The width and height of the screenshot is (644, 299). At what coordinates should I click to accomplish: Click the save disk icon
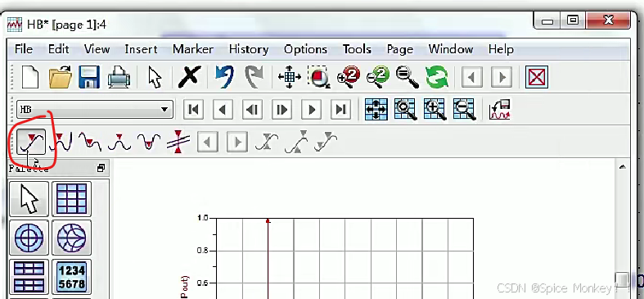[x=89, y=77]
